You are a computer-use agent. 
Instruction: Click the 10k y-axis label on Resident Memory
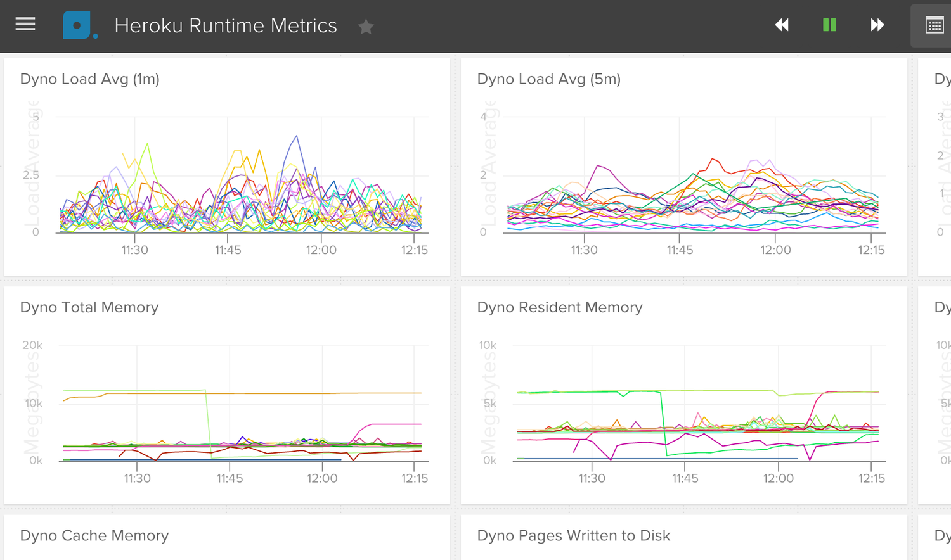[x=488, y=345]
